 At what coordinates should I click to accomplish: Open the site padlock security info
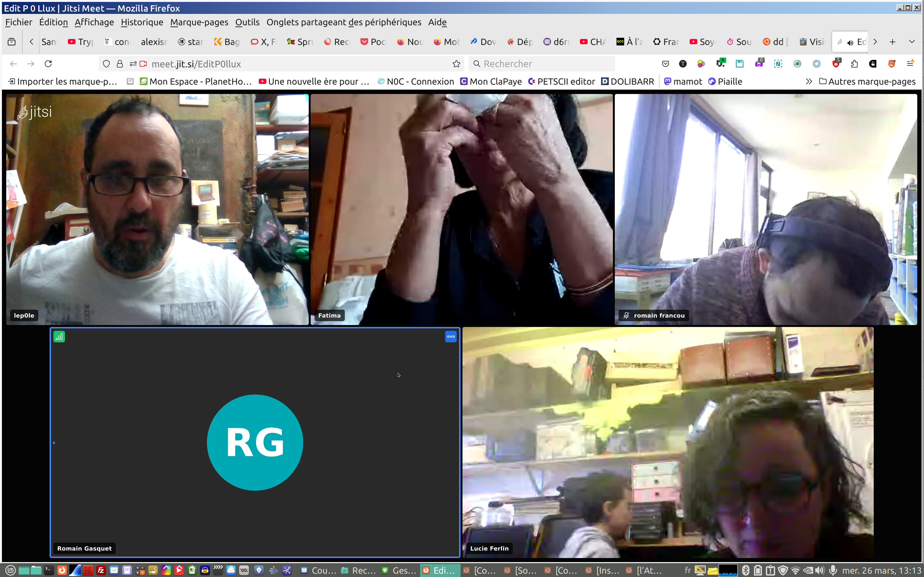click(x=120, y=64)
